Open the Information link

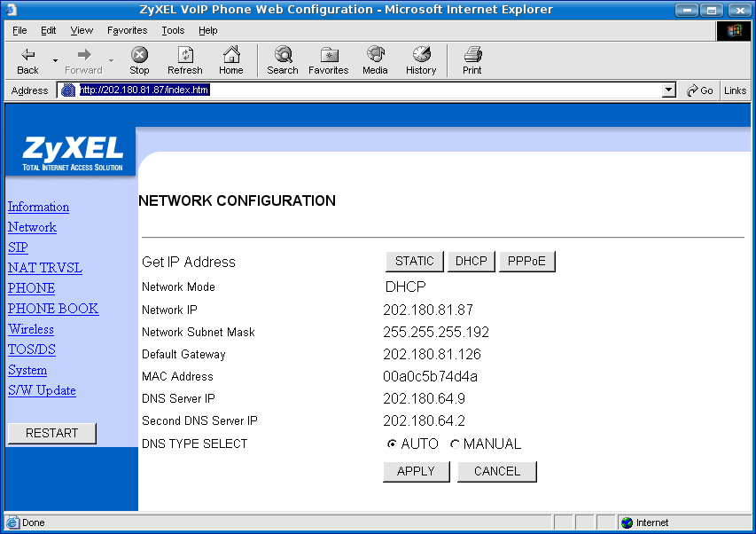[39, 207]
